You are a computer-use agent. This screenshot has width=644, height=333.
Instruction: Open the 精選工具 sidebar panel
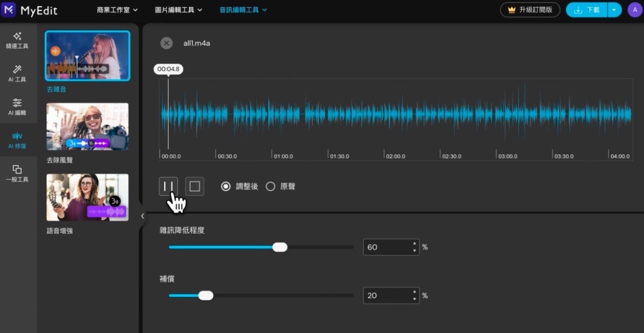pyautogui.click(x=17, y=40)
